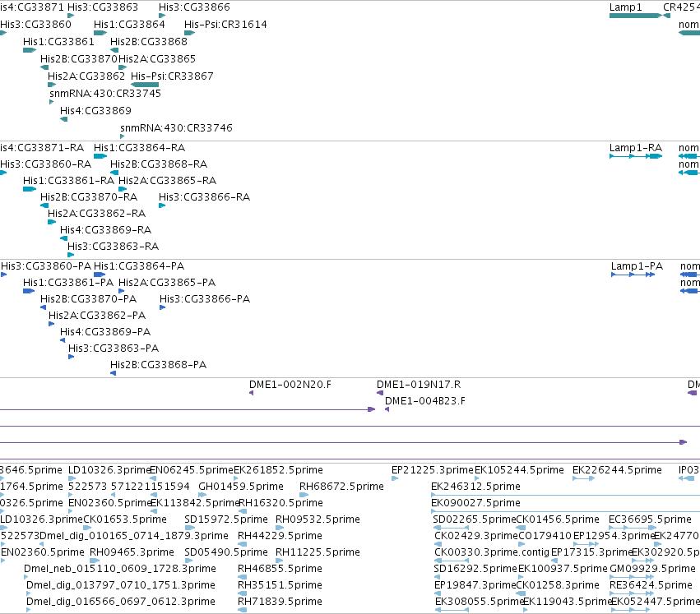Viewport: 700px width, 614px height.
Task: Click EST RH16320.5prime
Action: [x=281, y=503]
